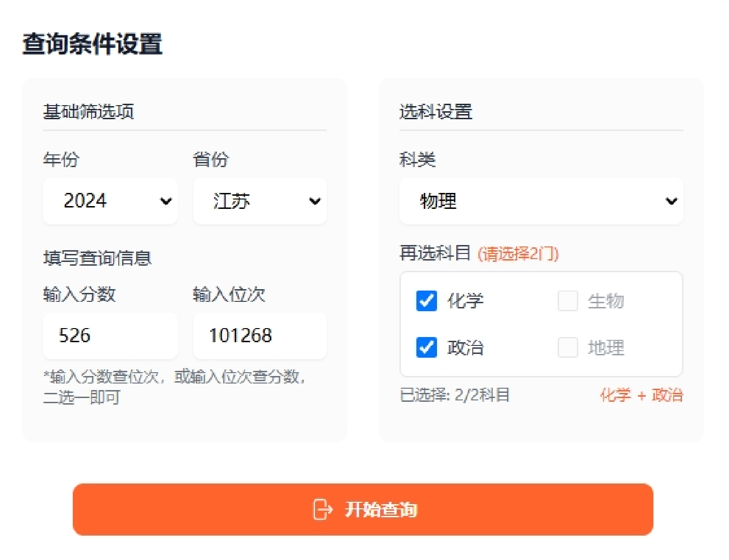
Task: Click the 查询条件设置 page heading
Action: tap(92, 44)
